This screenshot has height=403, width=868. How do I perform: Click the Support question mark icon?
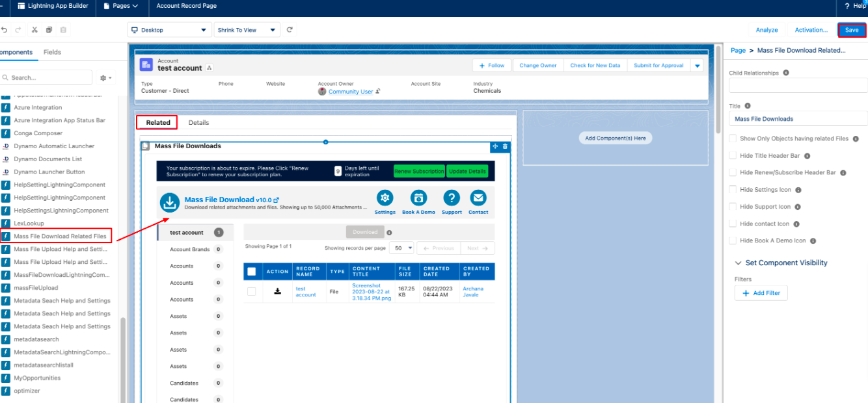pyautogui.click(x=452, y=198)
